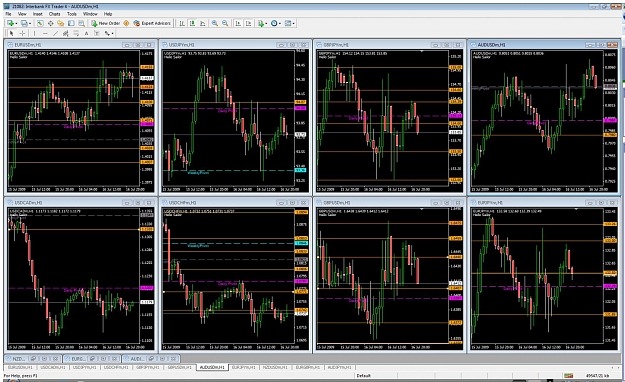625x382 pixels.
Task: Switch to the NZDUSDm,H1 bottom tab
Action: point(275,367)
